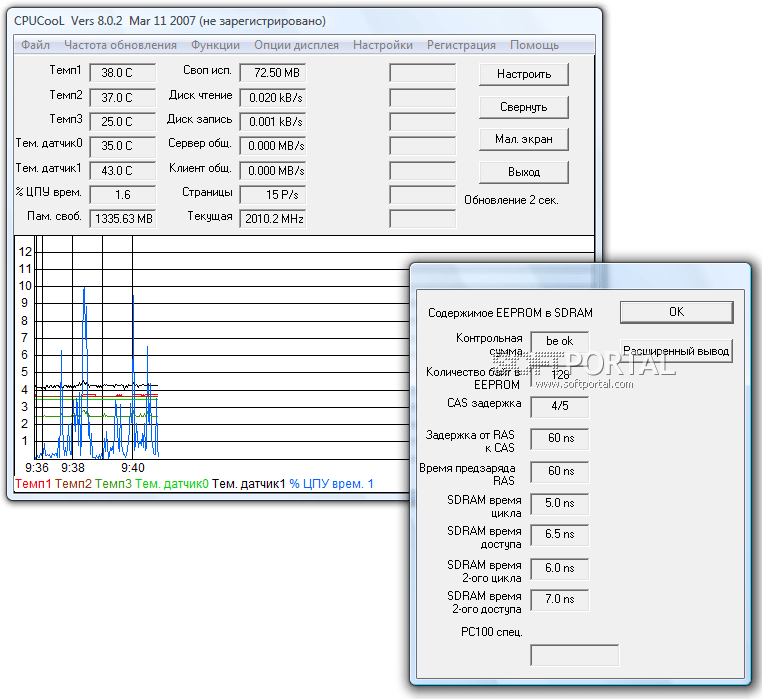
Task: Click the empty PC100 спец. field
Action: pos(574,655)
